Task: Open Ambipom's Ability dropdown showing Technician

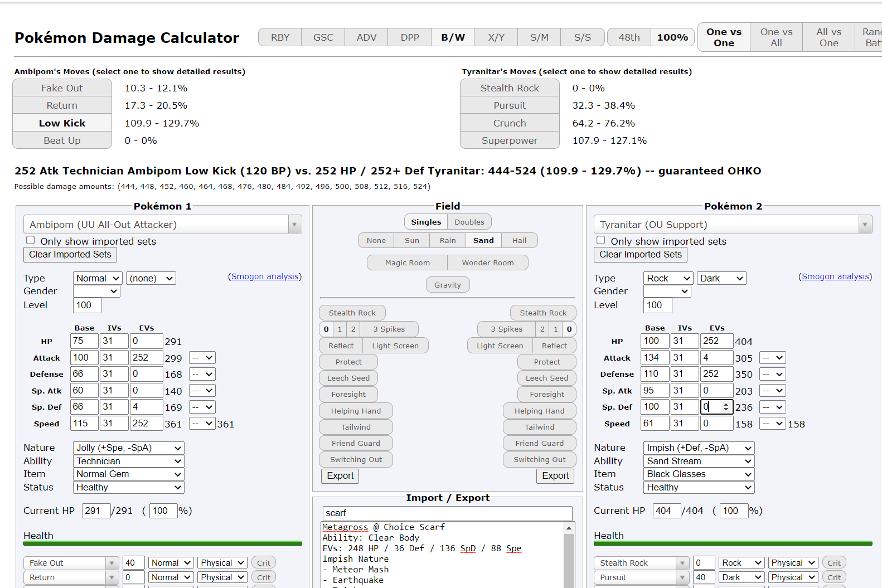Action: tap(128, 461)
